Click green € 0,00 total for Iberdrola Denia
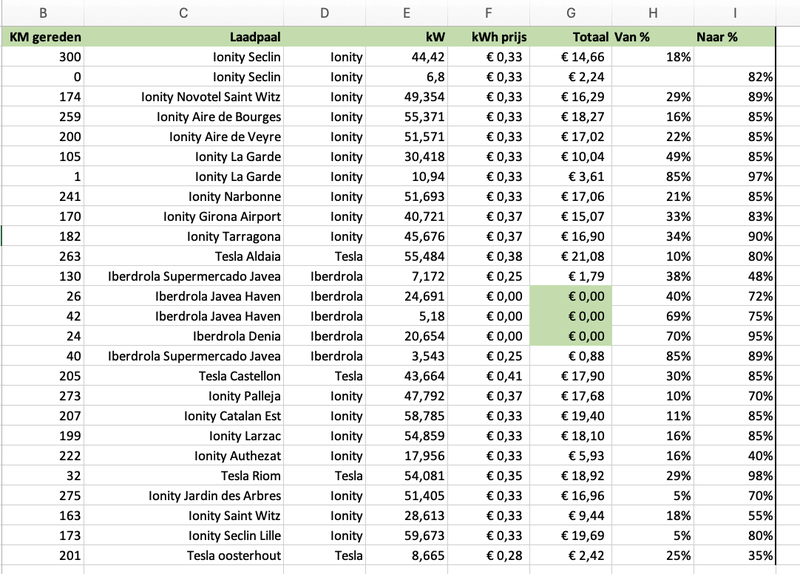The width and height of the screenshot is (800, 574). [x=571, y=336]
